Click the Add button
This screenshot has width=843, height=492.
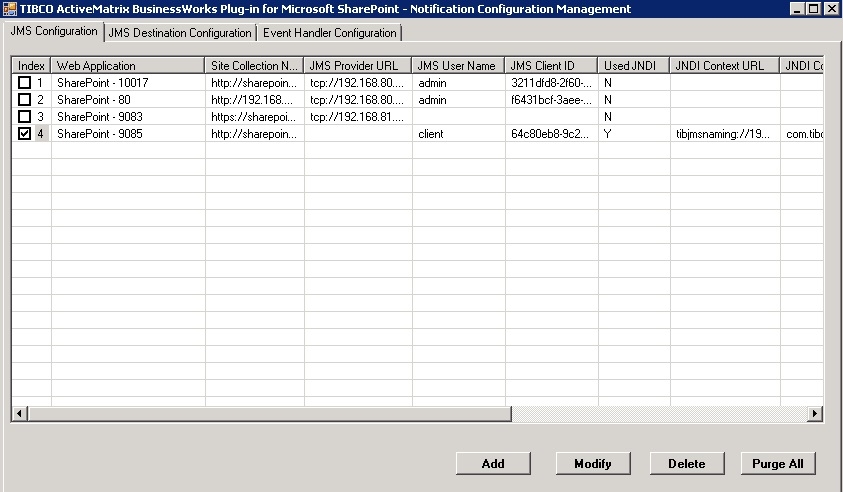(493, 464)
